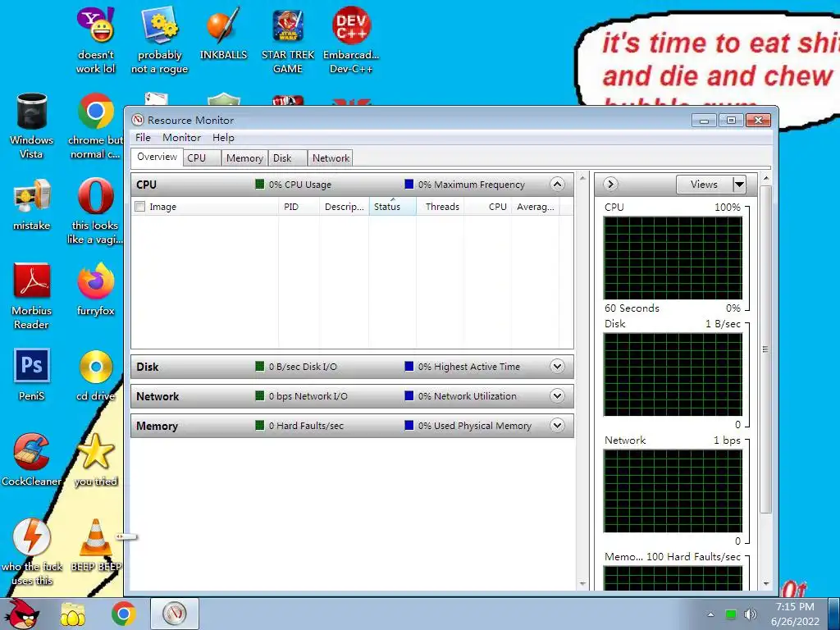Sort by the Threads column header
Image resolution: width=840 pixels, height=630 pixels.
click(x=440, y=206)
